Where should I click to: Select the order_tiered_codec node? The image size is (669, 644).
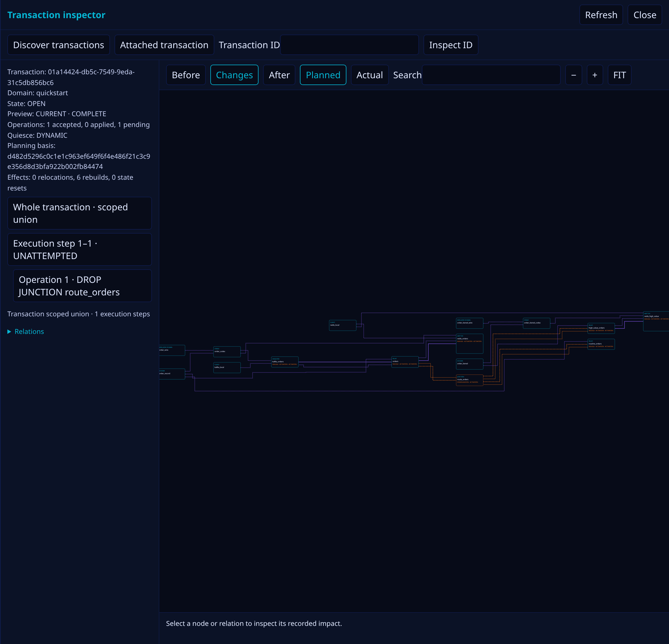pos(536,323)
